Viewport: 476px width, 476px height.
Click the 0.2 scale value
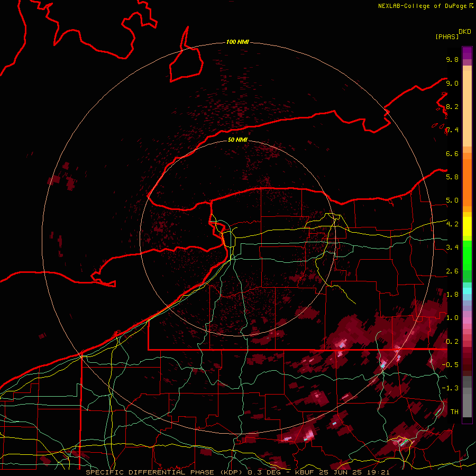point(452,342)
